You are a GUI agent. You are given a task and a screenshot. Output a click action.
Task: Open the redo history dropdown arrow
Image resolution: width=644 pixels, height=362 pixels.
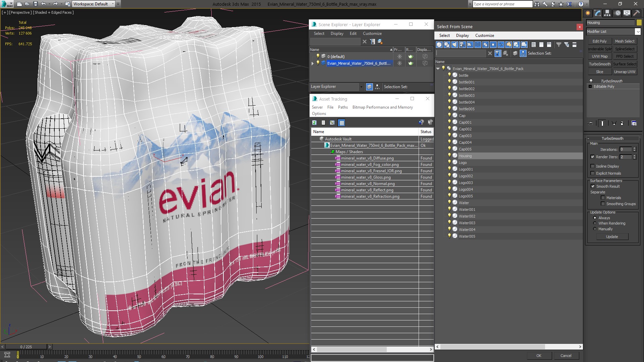tap(61, 4)
